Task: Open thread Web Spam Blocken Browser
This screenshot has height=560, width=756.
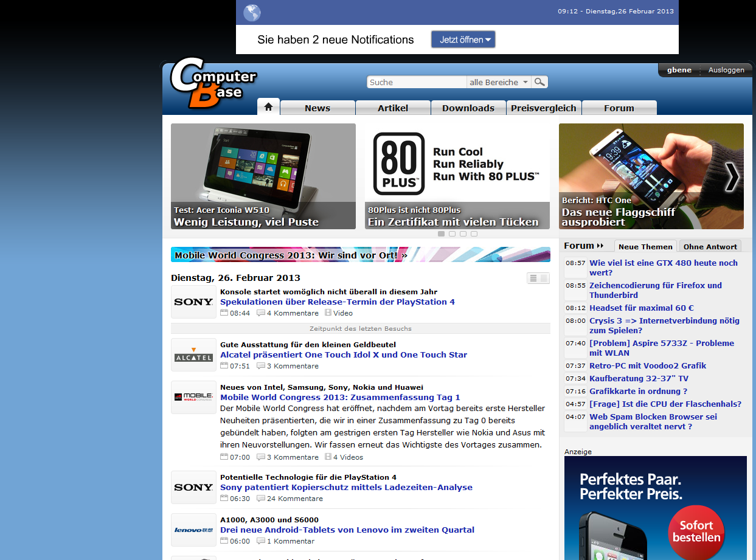Action: pyautogui.click(x=653, y=421)
